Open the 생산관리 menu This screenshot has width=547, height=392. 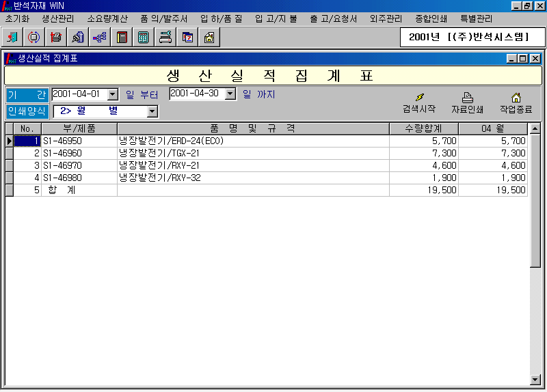coord(58,18)
